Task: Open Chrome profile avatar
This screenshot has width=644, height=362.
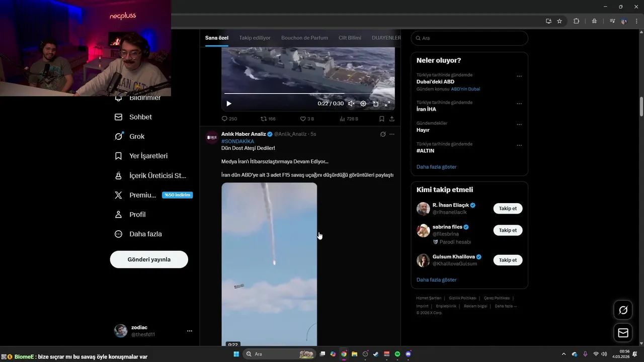Action: tap(624, 21)
